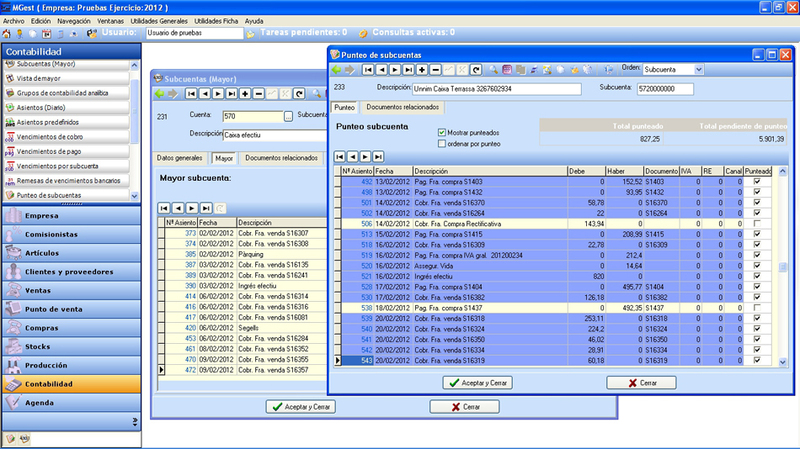The width and height of the screenshot is (800, 449).
Task: Open the Ventas module in sidebar
Action: [71, 290]
